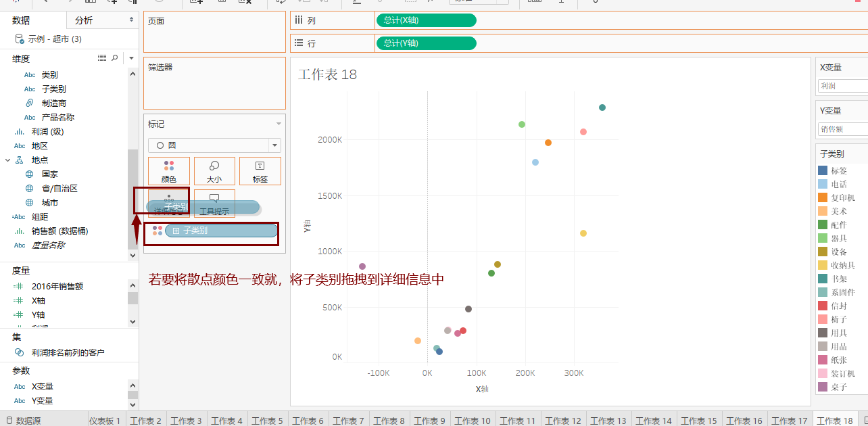
Task: Open the 维度 pane dropdown arrow
Action: pyautogui.click(x=132, y=58)
